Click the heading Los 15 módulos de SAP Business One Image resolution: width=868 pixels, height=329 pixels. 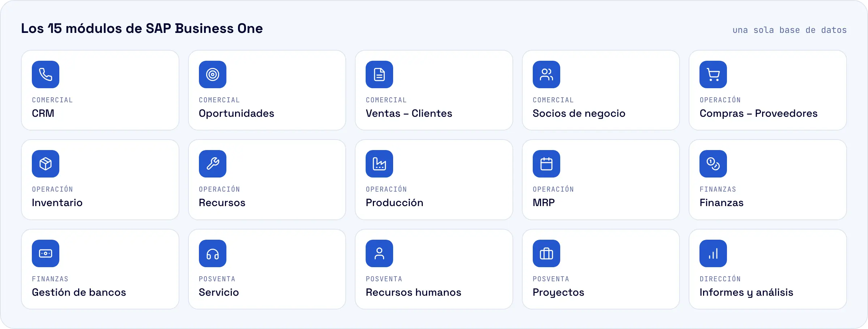tap(142, 28)
